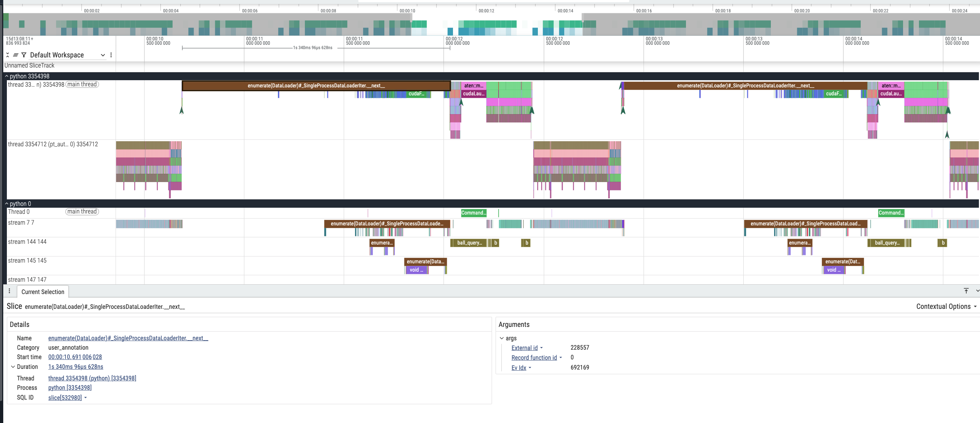Collapse the details drawer chevron at right

pyautogui.click(x=977, y=291)
